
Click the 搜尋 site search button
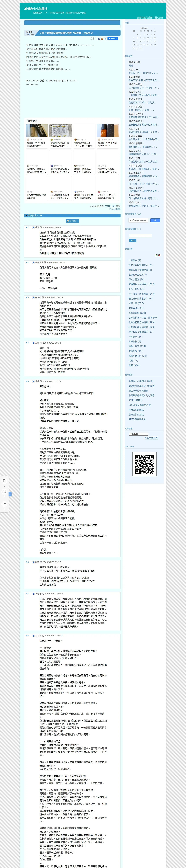click(133, 241)
